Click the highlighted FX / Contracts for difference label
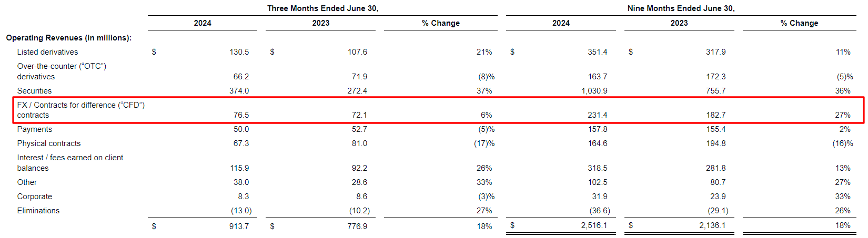Viewport: 868px width, 238px height. point(80,110)
